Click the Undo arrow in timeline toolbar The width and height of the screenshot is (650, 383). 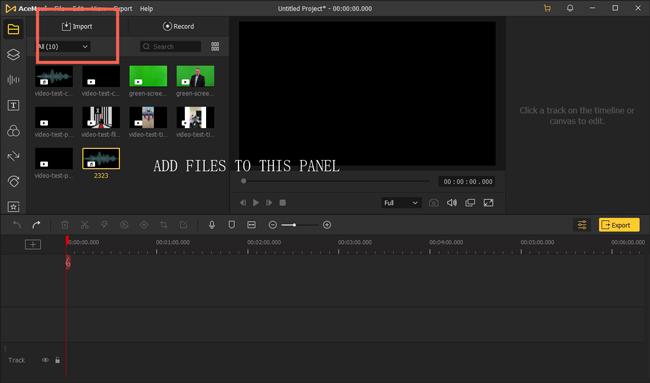click(x=17, y=225)
